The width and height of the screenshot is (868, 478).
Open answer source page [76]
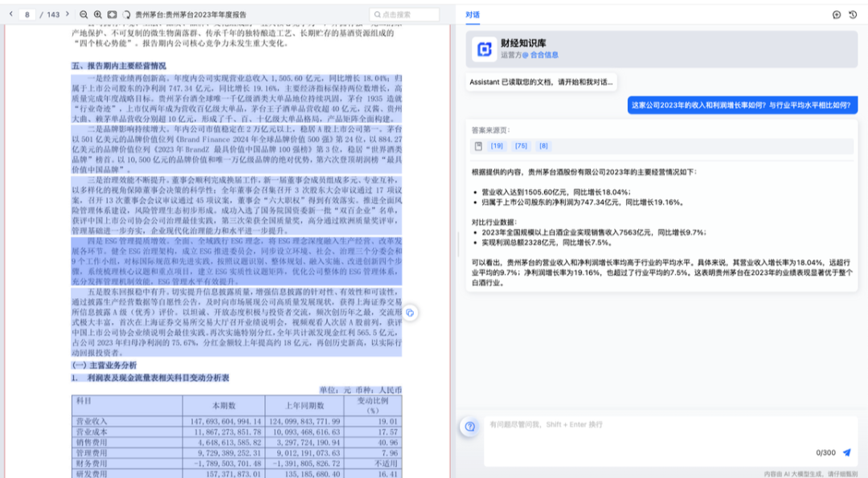(523, 145)
